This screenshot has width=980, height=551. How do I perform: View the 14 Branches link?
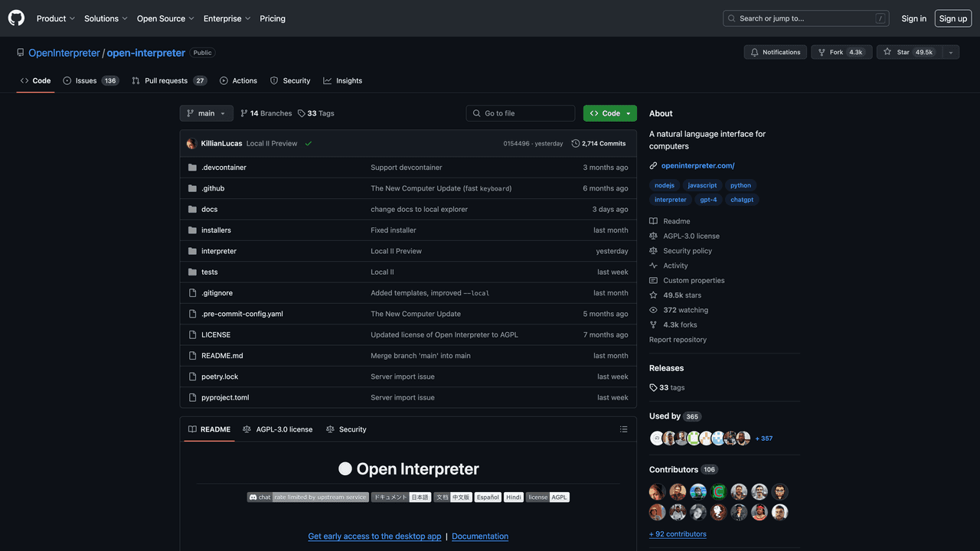coord(266,113)
